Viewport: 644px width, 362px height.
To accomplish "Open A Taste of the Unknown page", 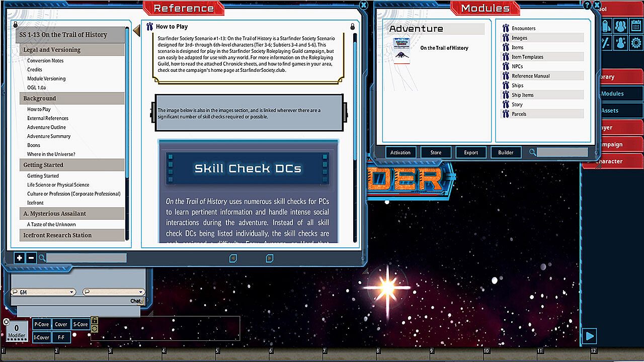I will pos(51,225).
